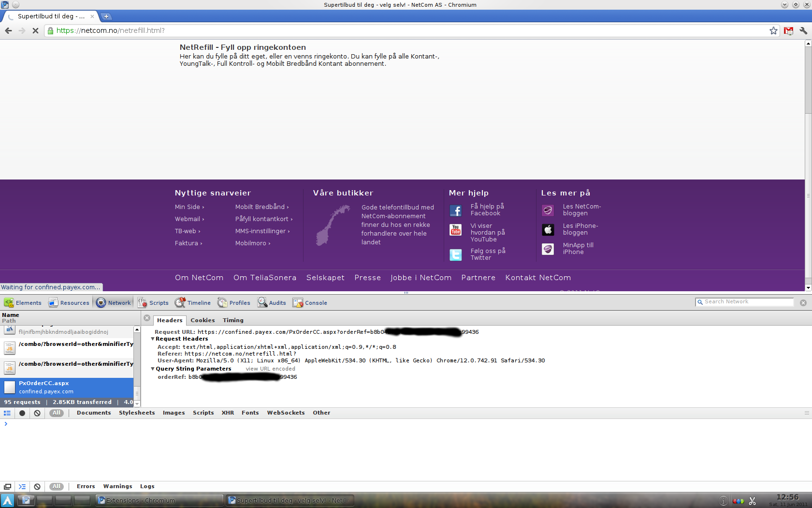Open a new tab with the plus button
This screenshot has width=812, height=508.
(106, 16)
